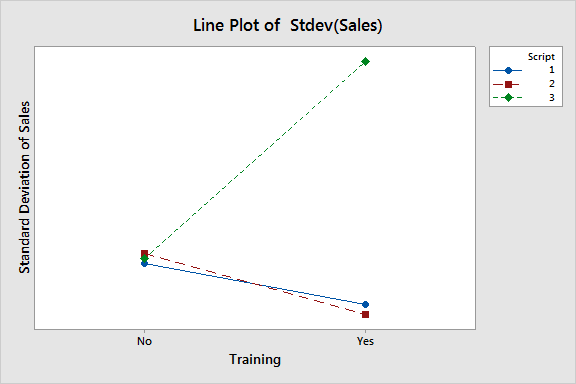
Task: Click legend label 2
Action: pos(551,84)
